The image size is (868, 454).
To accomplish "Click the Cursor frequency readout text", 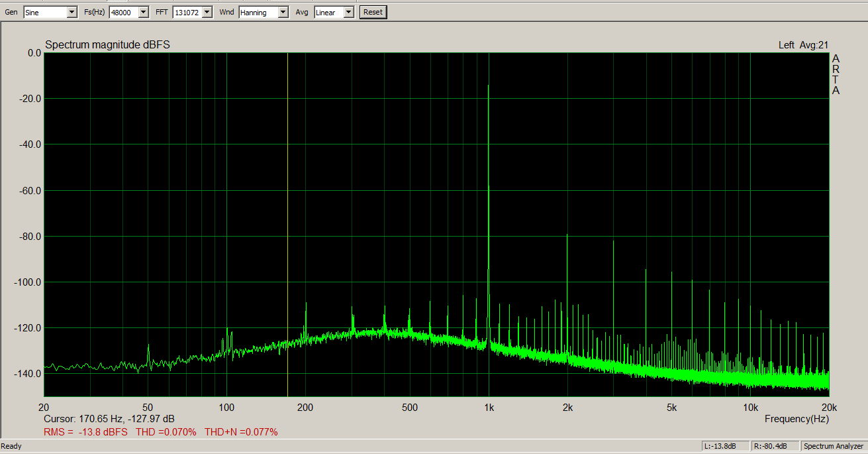I will point(109,419).
